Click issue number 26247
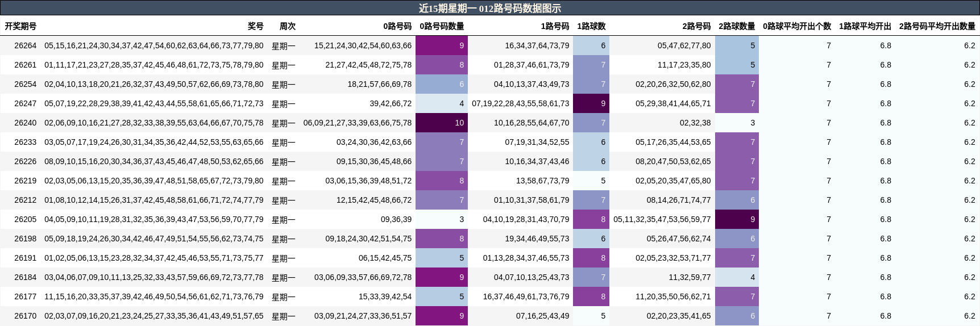The image size is (980, 326). (x=26, y=103)
